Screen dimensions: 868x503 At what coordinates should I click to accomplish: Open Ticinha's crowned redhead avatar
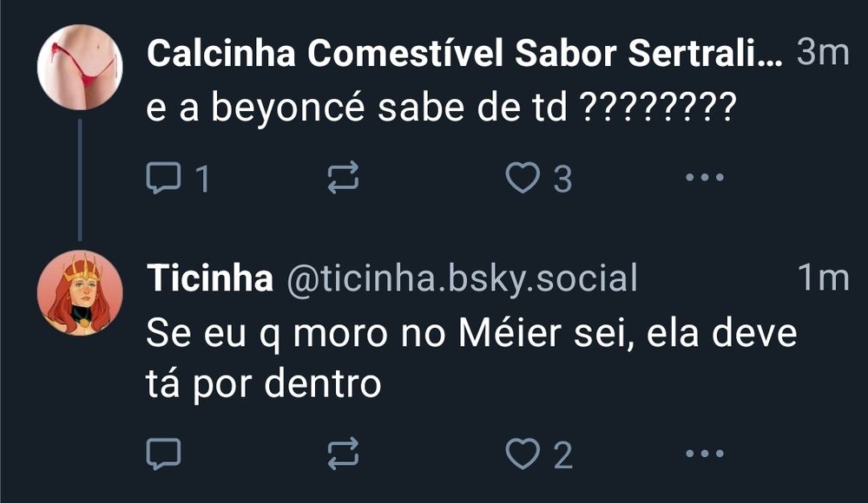(80, 292)
